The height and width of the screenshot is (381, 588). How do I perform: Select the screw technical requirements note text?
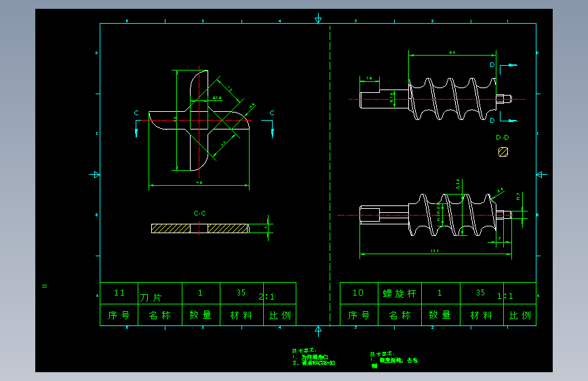[394, 360]
